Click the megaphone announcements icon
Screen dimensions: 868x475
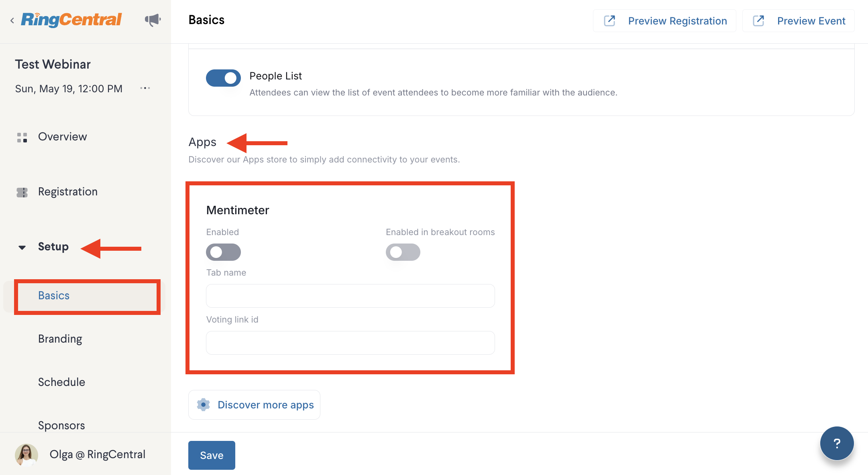point(153,20)
